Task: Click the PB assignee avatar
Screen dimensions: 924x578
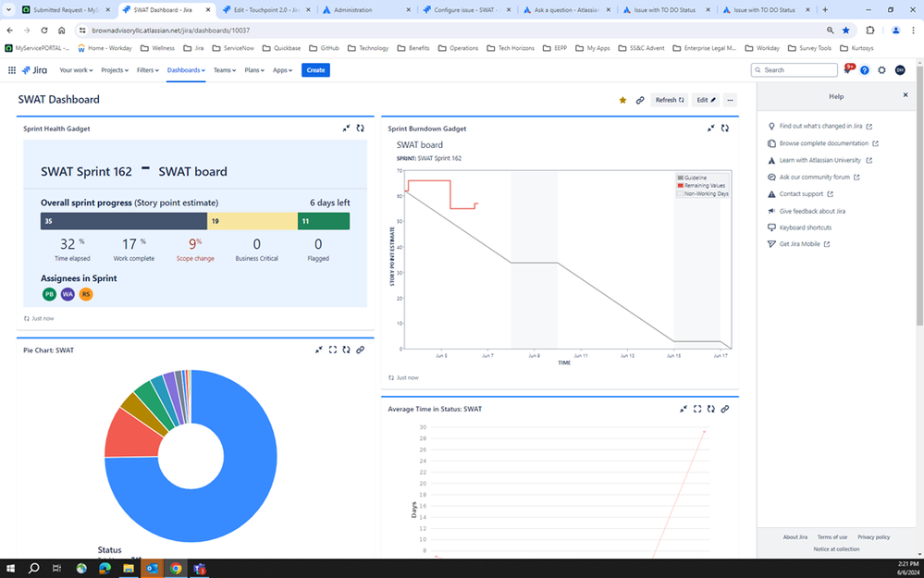Action: (50, 294)
